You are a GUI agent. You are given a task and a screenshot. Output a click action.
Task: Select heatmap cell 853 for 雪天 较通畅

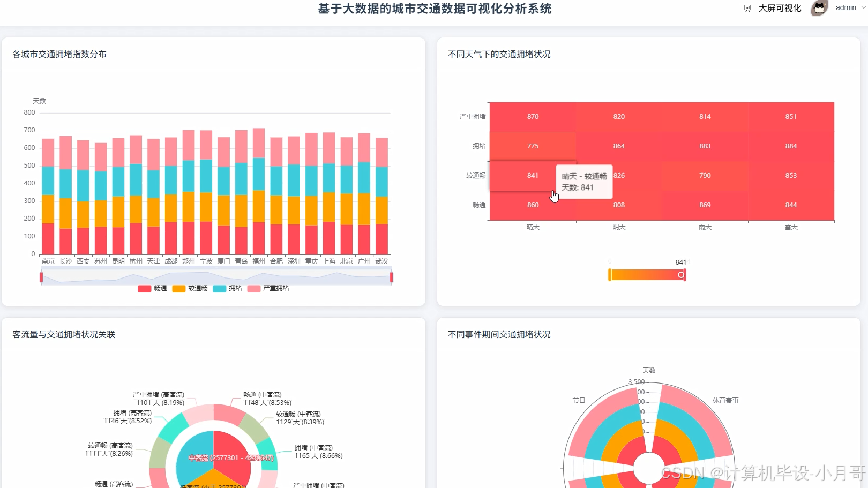click(791, 176)
